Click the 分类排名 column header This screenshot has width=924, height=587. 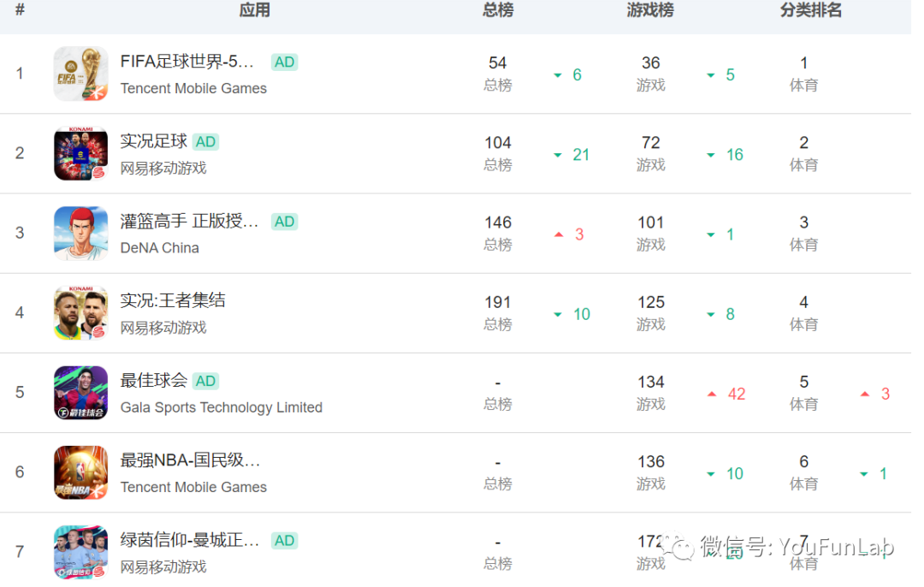[811, 10]
